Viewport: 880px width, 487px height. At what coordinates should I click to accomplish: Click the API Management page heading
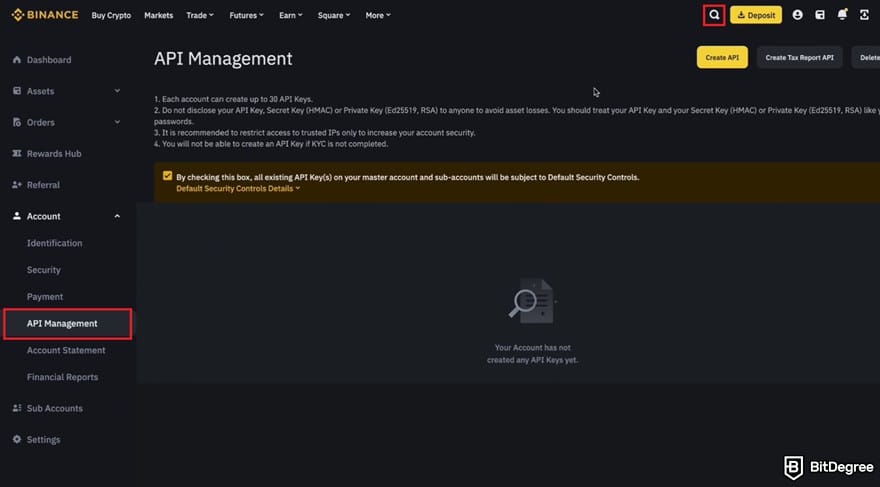[x=223, y=58]
